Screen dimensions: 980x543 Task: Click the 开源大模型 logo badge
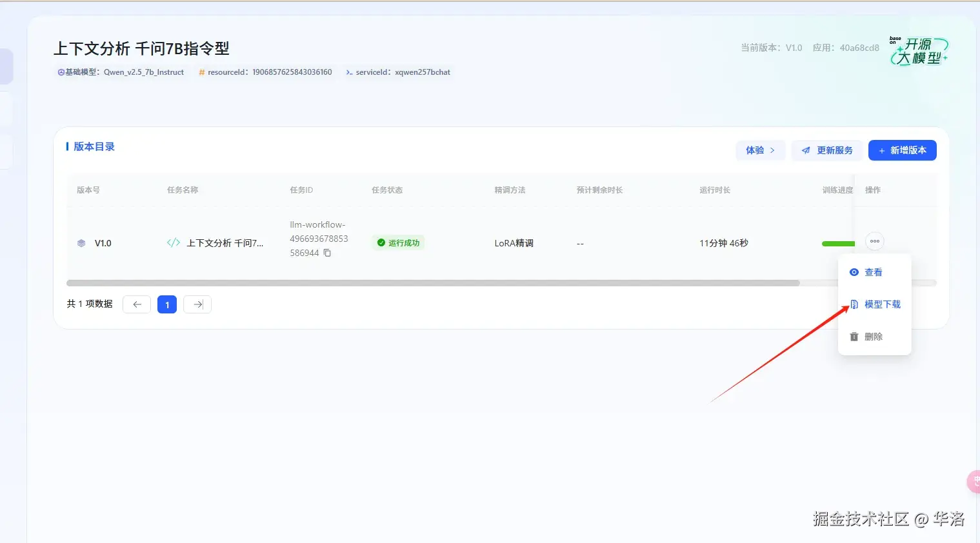[919, 51]
